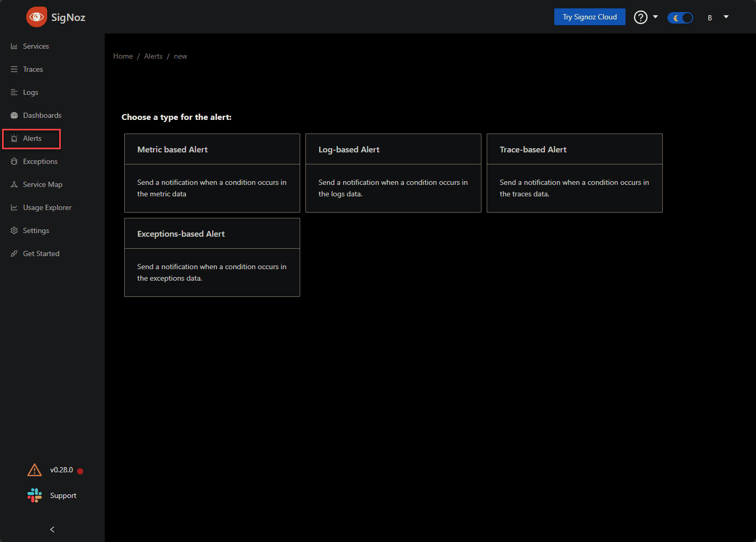Open the Traces menu item
This screenshot has height=542, width=756.
(x=52, y=69)
